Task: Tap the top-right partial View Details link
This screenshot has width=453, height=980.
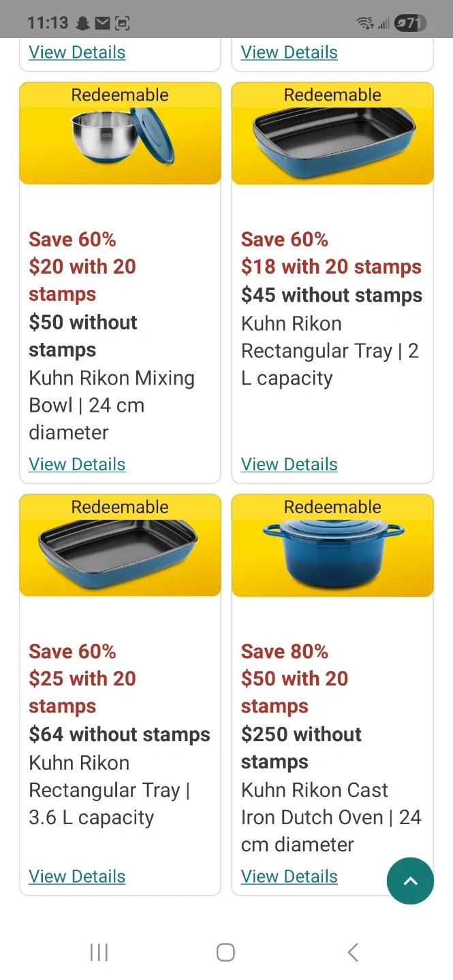Action: point(290,52)
